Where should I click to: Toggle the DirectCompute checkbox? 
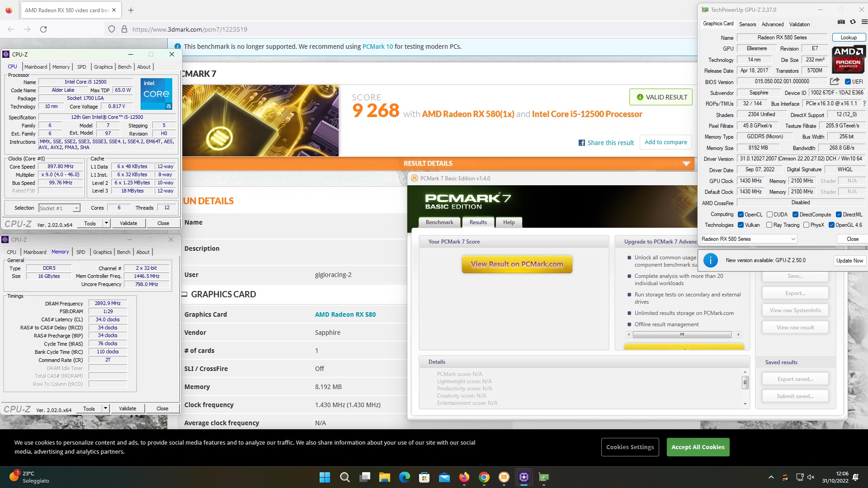(795, 215)
